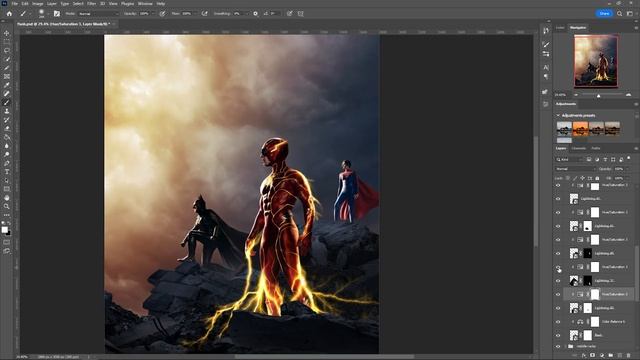
Task: Open the workspace switcher icon
Action: tap(630, 13)
